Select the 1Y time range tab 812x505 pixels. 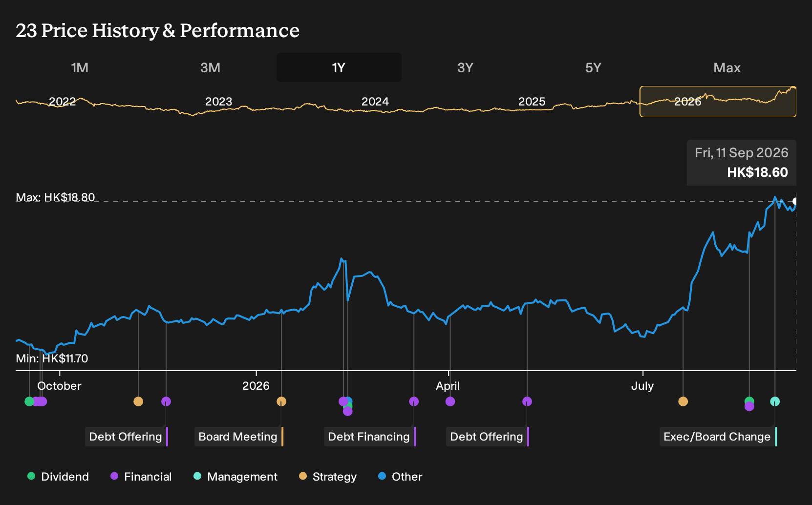pyautogui.click(x=339, y=67)
